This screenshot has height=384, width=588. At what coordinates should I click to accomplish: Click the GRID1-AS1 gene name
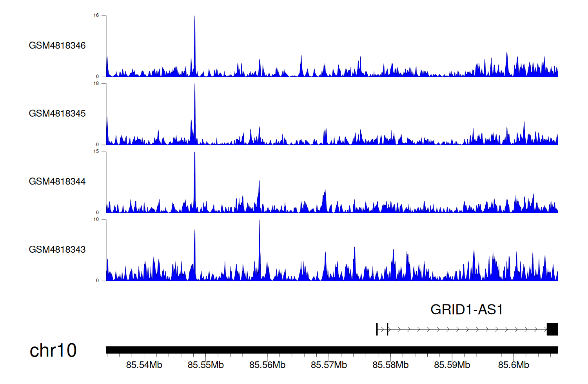pyautogui.click(x=466, y=310)
